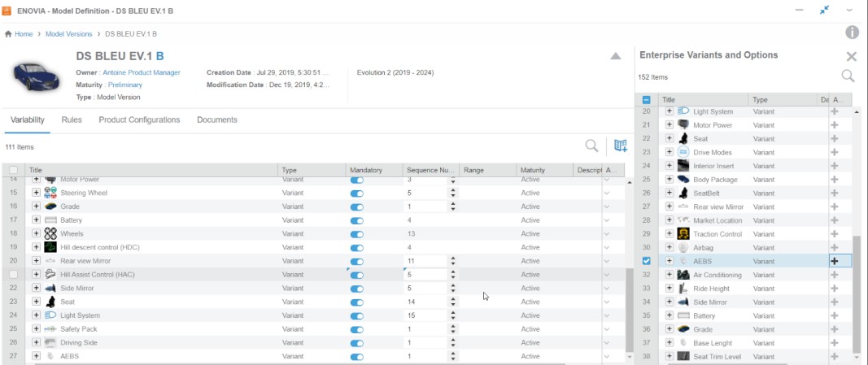This screenshot has width=868, height=365.
Task: Click the Hill descent control icon
Action: click(x=50, y=247)
